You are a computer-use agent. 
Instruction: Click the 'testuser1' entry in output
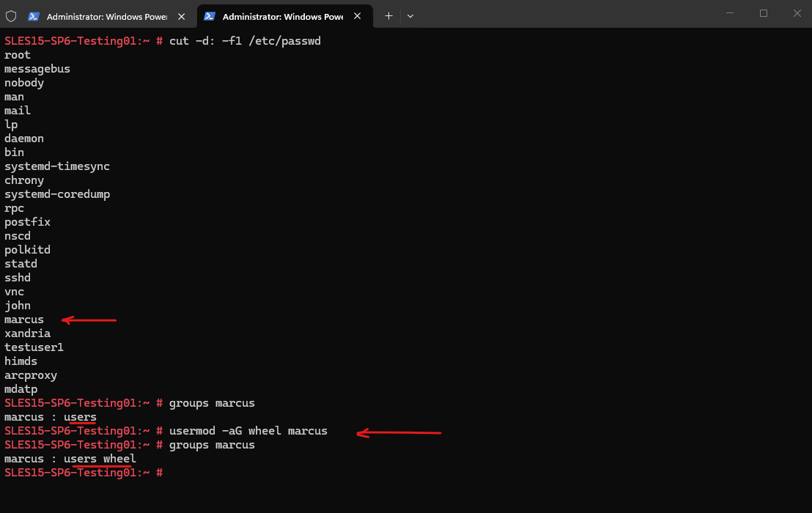point(34,347)
